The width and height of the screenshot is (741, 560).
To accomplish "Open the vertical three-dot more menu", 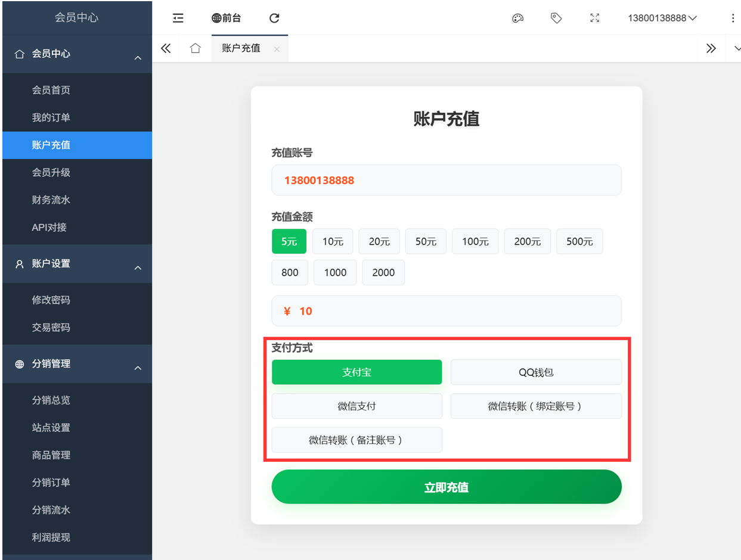I will 733,18.
